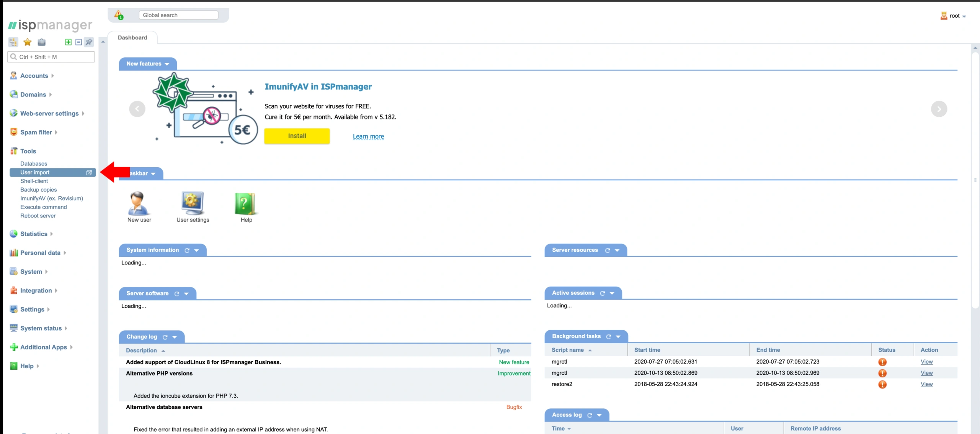This screenshot has height=434, width=980.
Task: View the restore2 background task
Action: click(926, 384)
